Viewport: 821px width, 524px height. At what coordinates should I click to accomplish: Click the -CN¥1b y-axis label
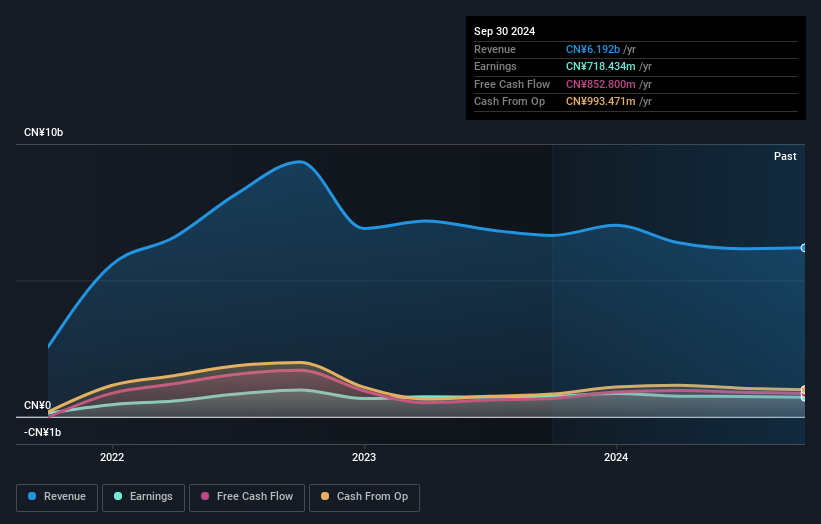[x=42, y=432]
